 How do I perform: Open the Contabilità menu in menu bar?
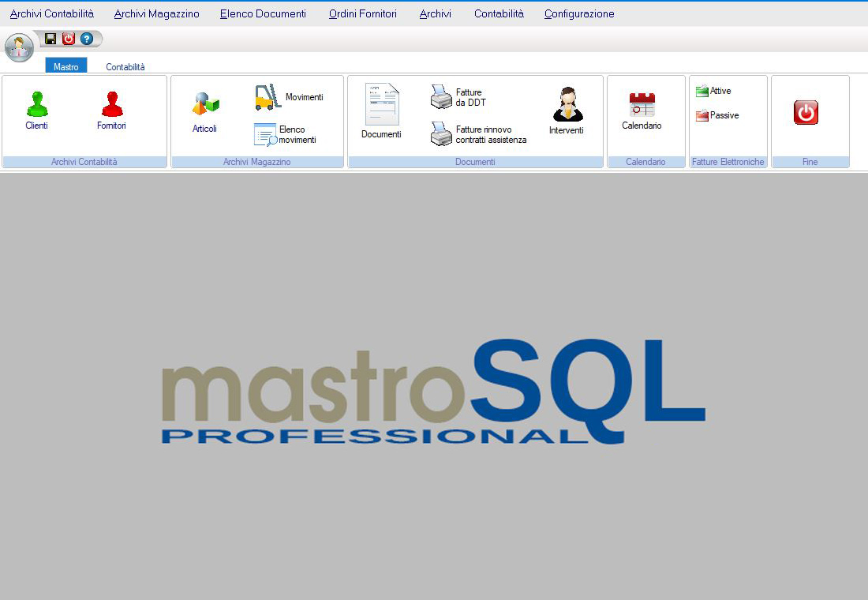tap(499, 14)
